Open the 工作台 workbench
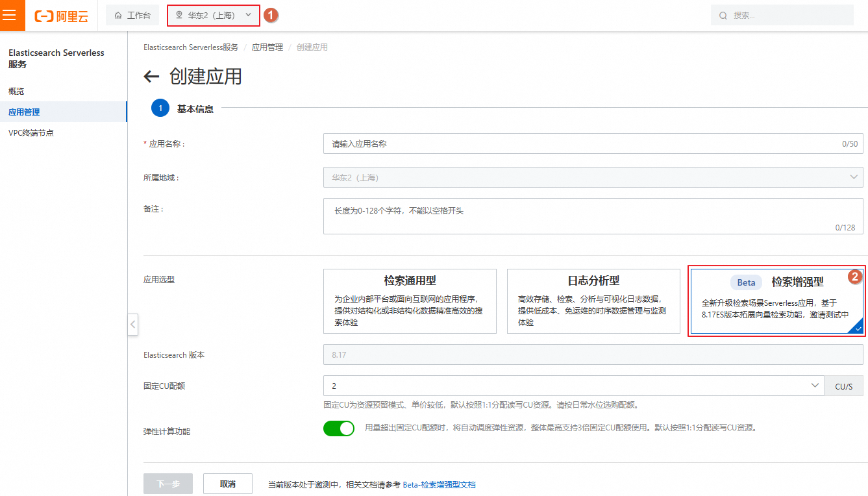 (132, 15)
